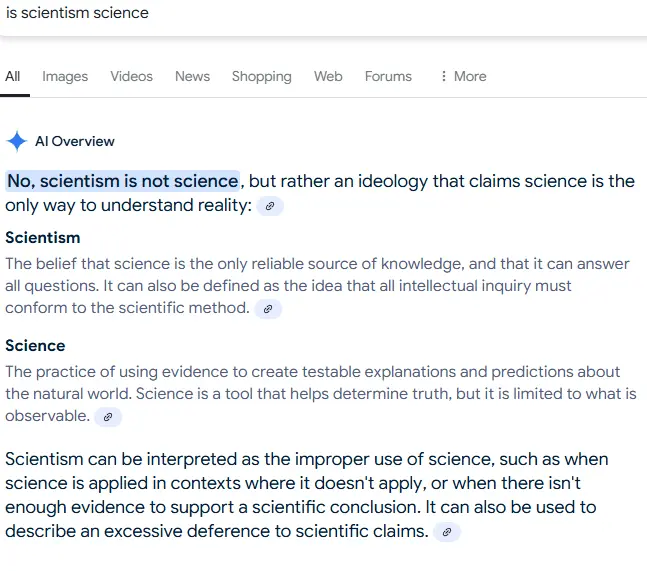Click the search box with query text
Image resolution: width=647 pixels, height=571 pixels.
(200, 14)
